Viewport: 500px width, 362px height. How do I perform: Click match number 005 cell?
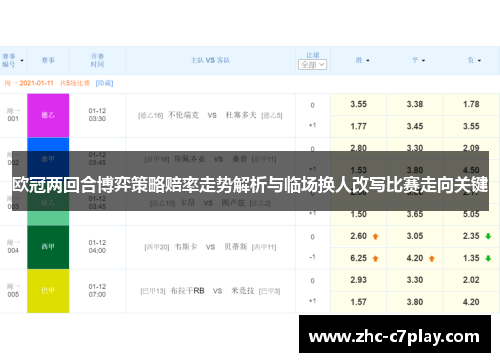click(x=13, y=291)
